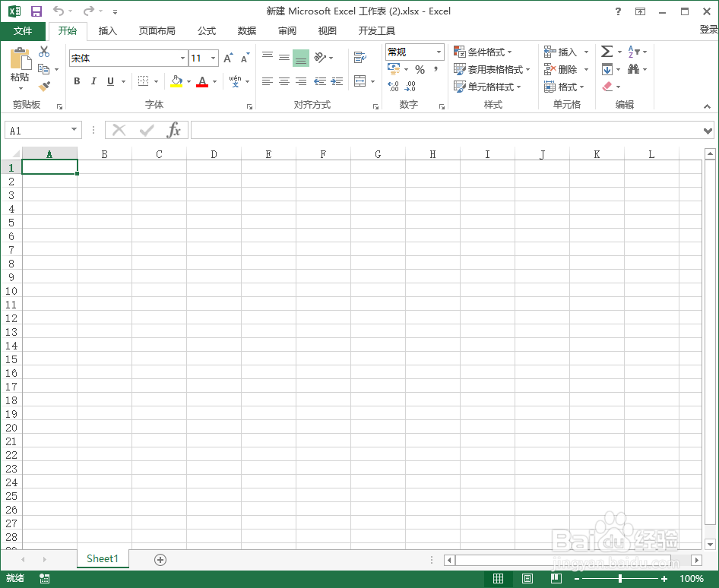719x588 pixels.
Task: Toggle bold formatting
Action: (77, 81)
